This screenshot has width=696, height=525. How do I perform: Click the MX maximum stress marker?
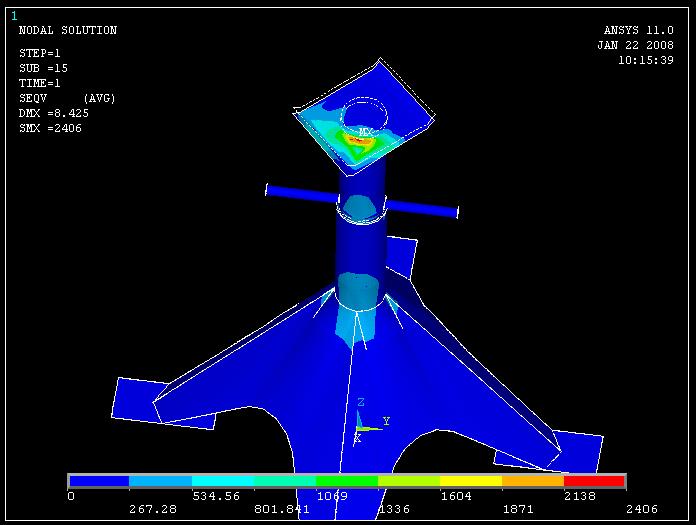pos(365,132)
